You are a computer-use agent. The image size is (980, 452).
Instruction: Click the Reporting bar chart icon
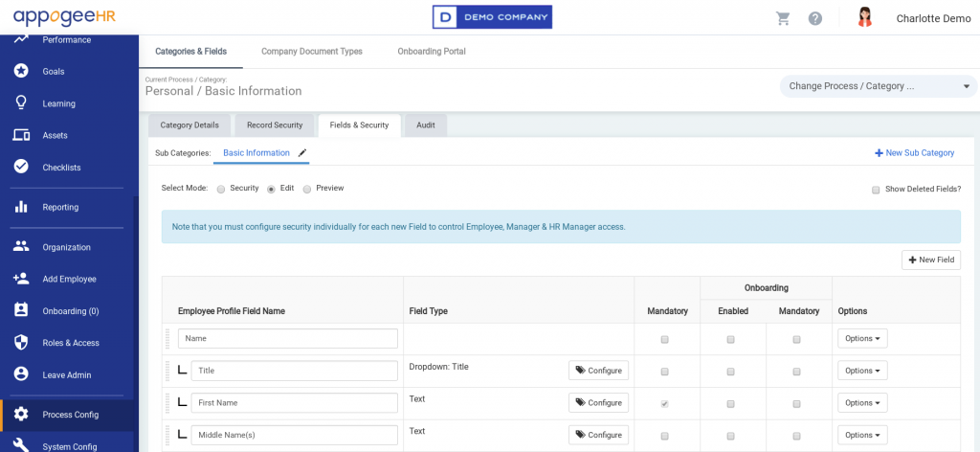(21, 207)
